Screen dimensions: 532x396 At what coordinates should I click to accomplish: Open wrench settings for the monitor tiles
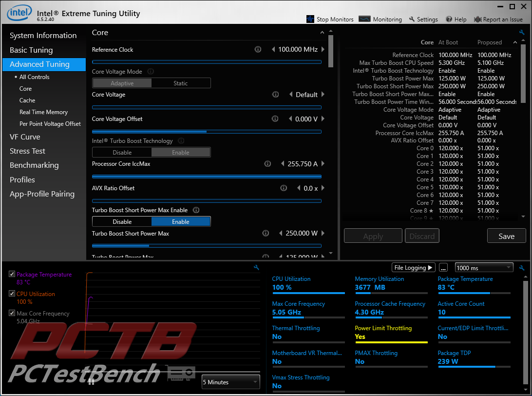[522, 268]
